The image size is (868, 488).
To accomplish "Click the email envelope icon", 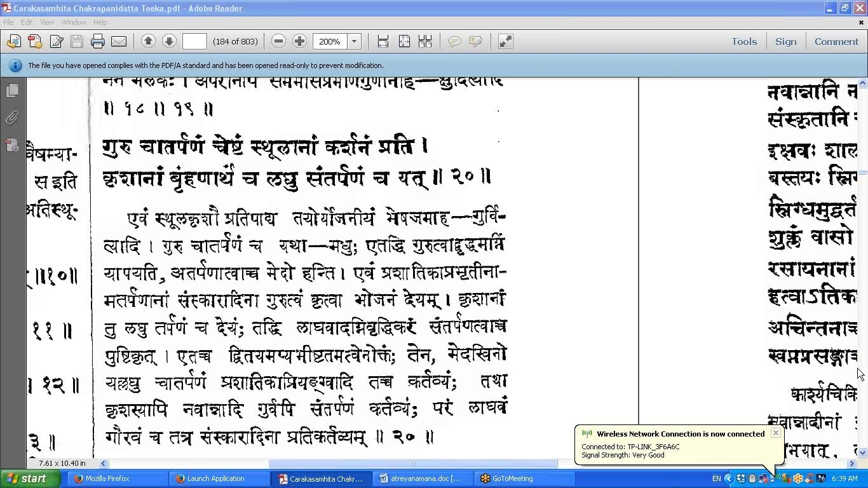I will click(119, 42).
